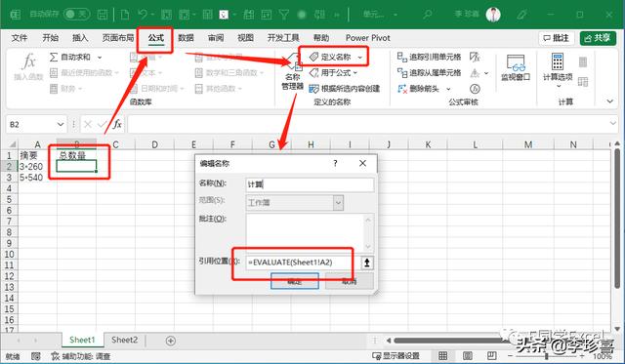Switch to Page Layout view in status bar
625x364 pixels.
click(468, 355)
